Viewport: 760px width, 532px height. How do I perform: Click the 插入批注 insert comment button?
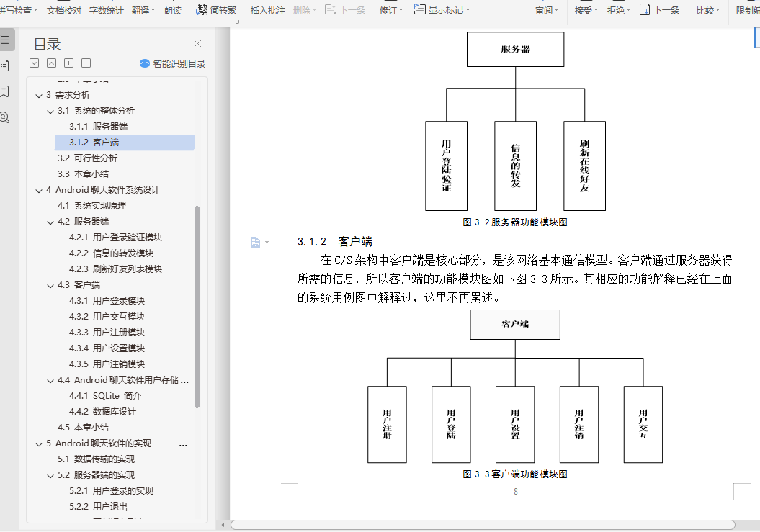pos(267,10)
